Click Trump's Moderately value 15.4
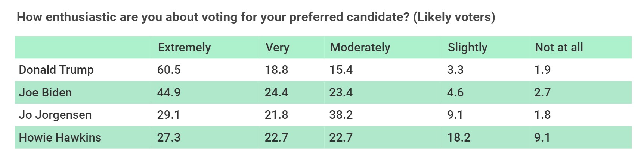This screenshot has height=152, width=644. pos(341,70)
